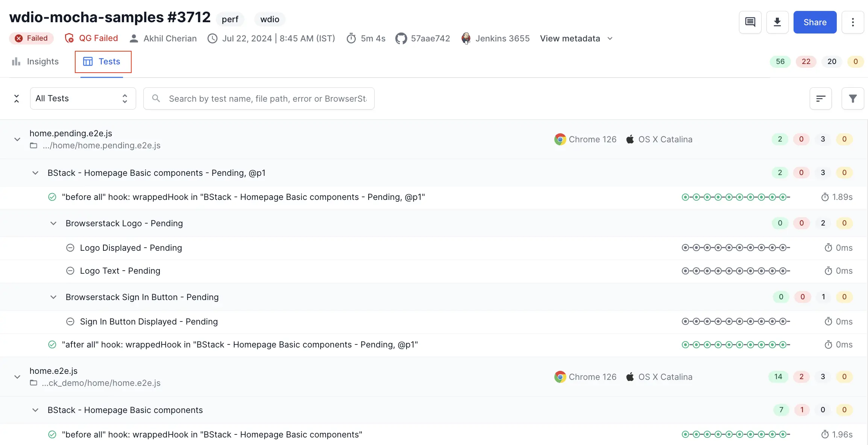Open the comments panel icon
Screen dimensions: 868x445
[x=750, y=22]
